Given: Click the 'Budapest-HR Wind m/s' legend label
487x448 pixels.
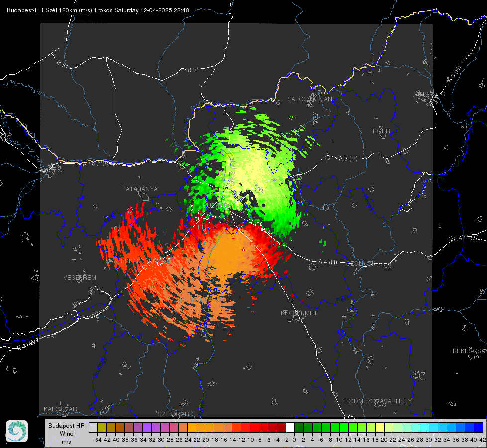Looking at the screenshot, I should click(66, 433).
